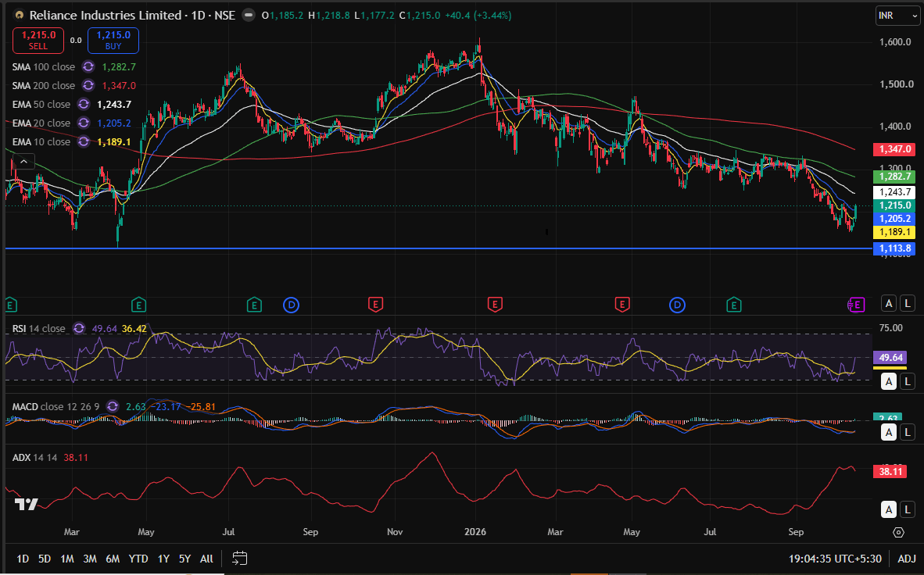Click yellow 1,189.1 price axis label

[x=894, y=232]
